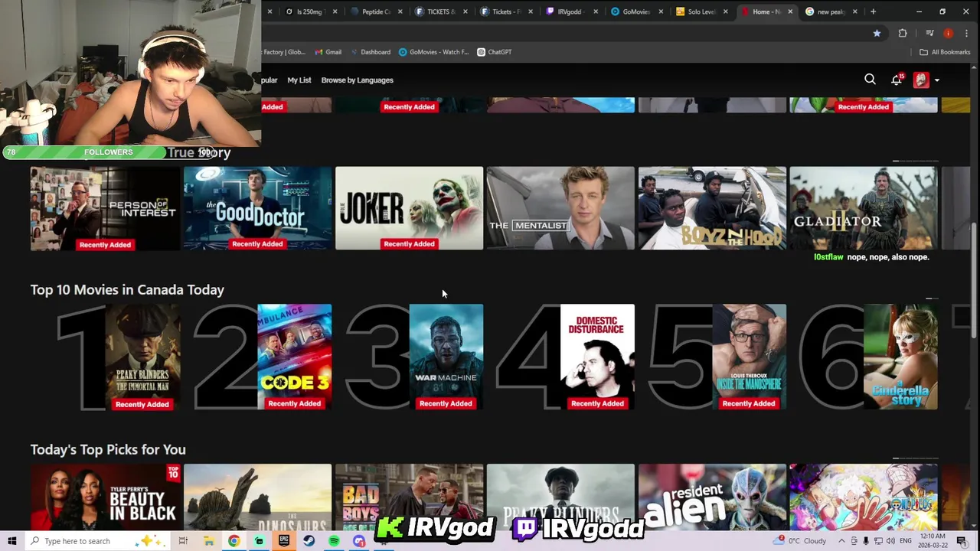Viewport: 980px width, 551px height.
Task: Open Steam from the taskbar
Action: tap(309, 541)
